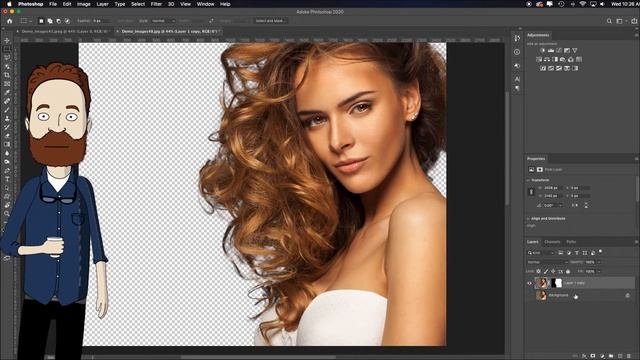
Task: Open the marquee tool preset picker
Action: (26, 21)
